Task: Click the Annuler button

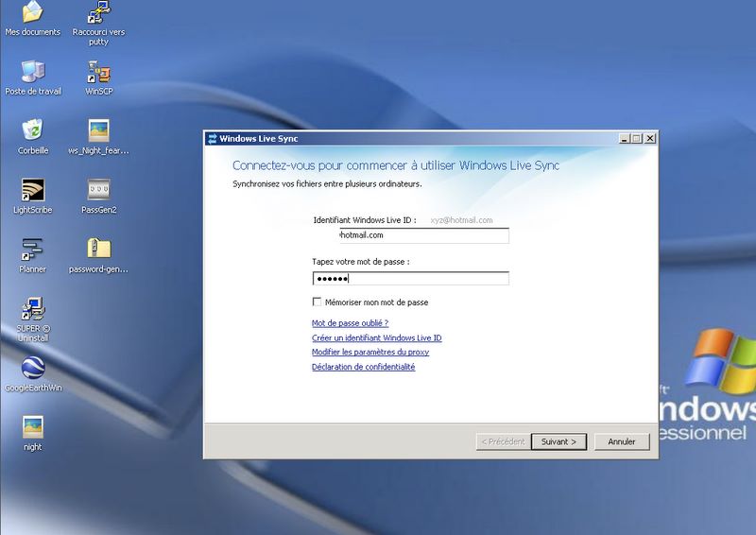Action: tap(622, 441)
